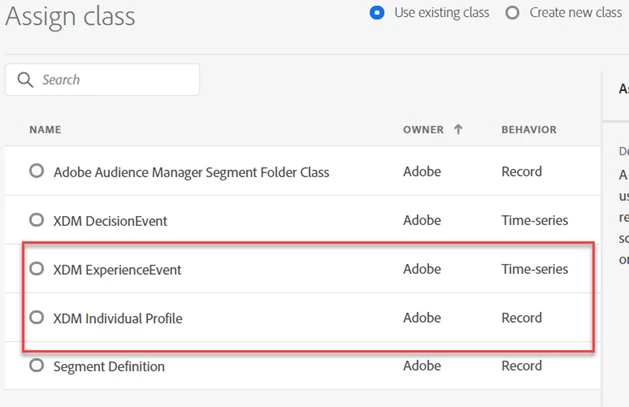Pick the Segment Definition radio button

click(37, 366)
